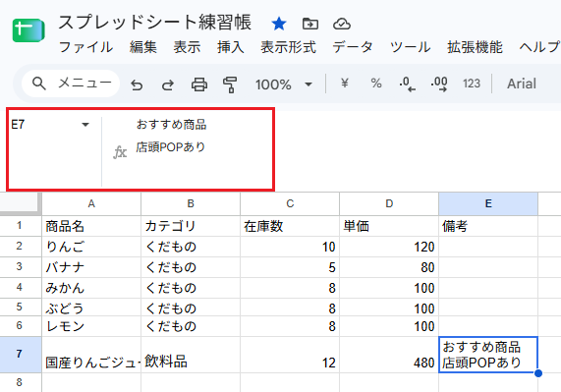Open the 挿入 menu
The image size is (561, 392).
[231, 47]
